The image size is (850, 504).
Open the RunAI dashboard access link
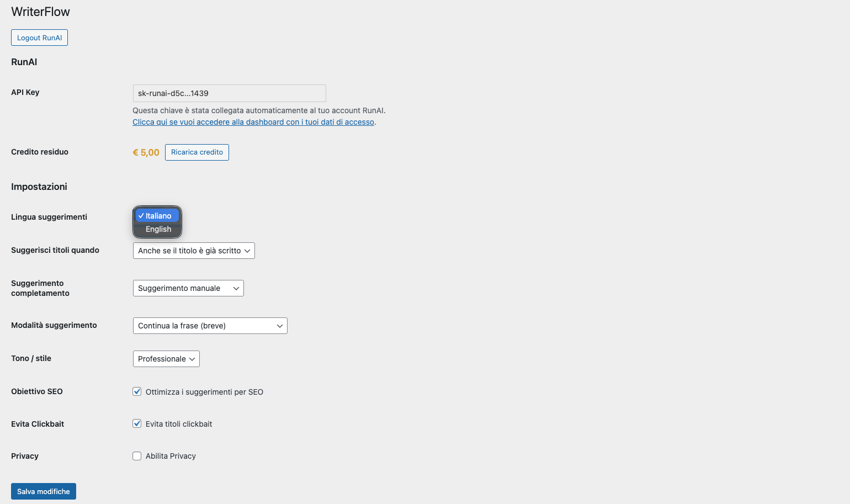pos(253,122)
